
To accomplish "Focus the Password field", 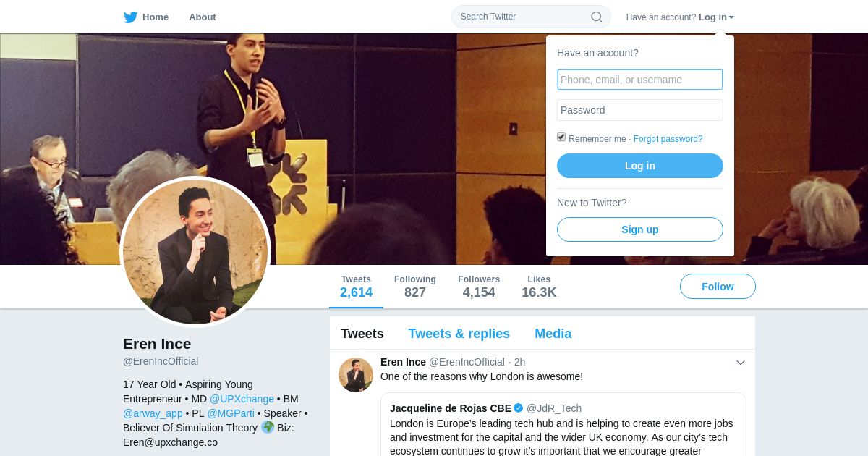I will (x=640, y=110).
